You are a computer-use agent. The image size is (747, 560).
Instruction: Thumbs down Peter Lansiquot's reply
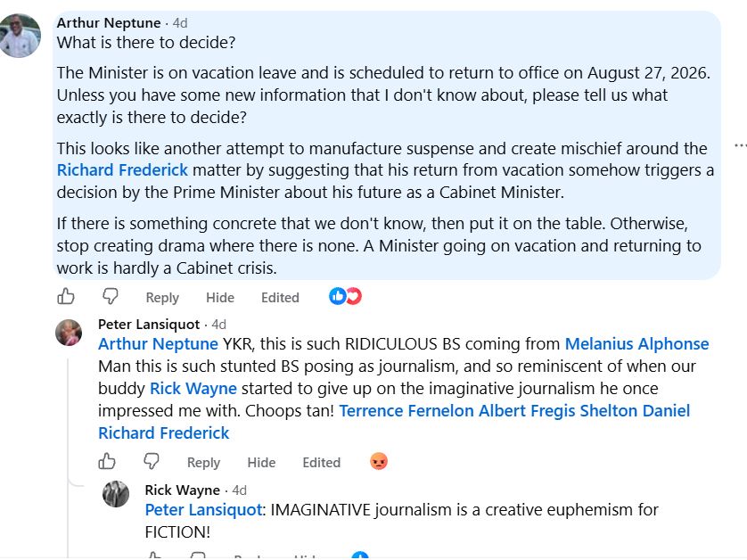tap(152, 461)
